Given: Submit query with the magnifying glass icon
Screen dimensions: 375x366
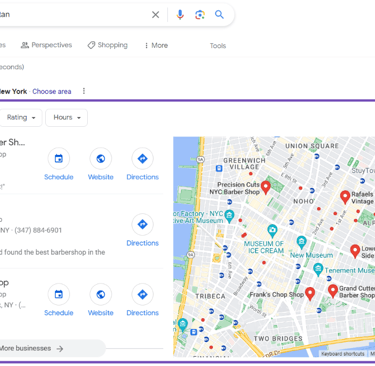Looking at the screenshot, I should point(219,14).
